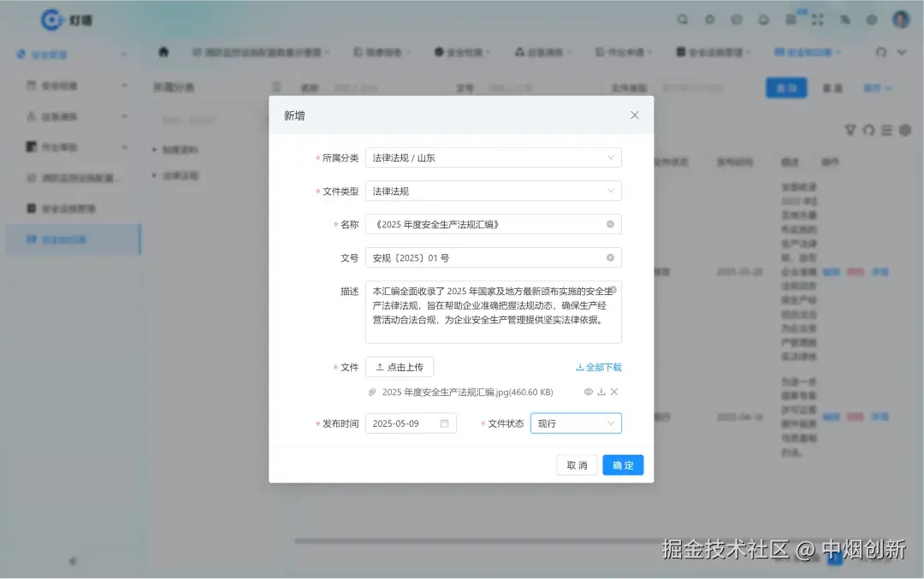Screen dimensions: 924x579
Task: Open the filter funnel icon above the table
Action: click(x=850, y=130)
